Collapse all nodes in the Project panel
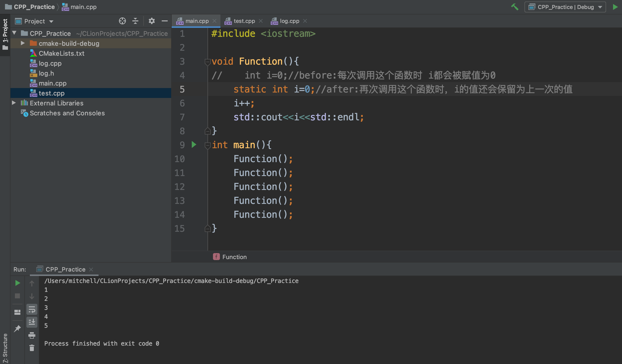This screenshot has height=364, width=622. pos(136,21)
